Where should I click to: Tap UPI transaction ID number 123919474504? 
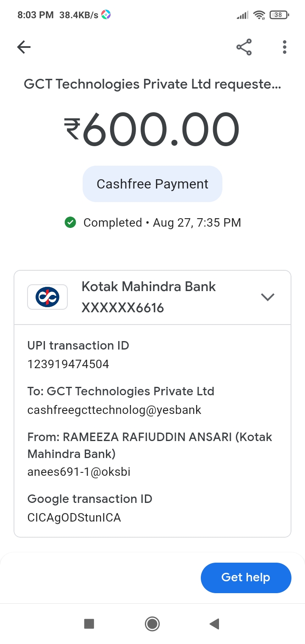click(x=68, y=364)
